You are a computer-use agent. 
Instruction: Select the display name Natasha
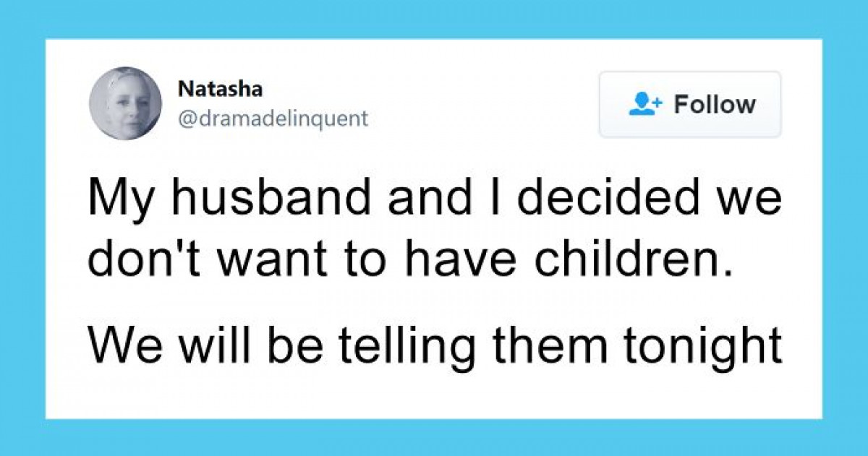coord(221,88)
